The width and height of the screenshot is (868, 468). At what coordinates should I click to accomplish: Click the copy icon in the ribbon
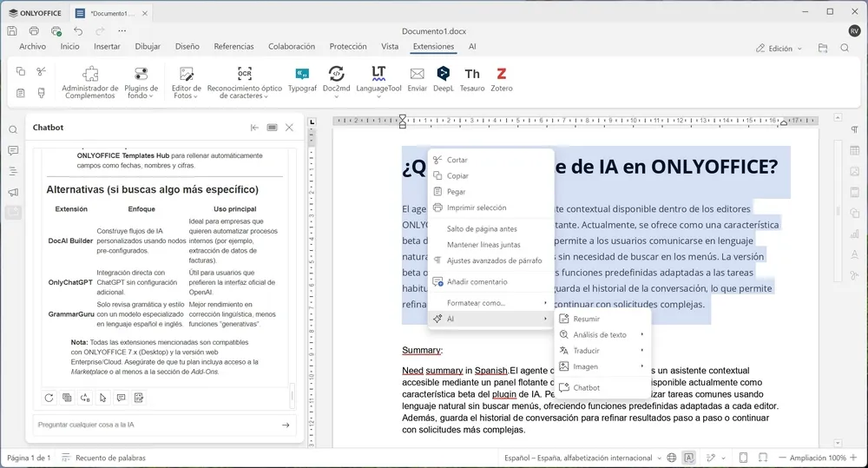click(21, 71)
